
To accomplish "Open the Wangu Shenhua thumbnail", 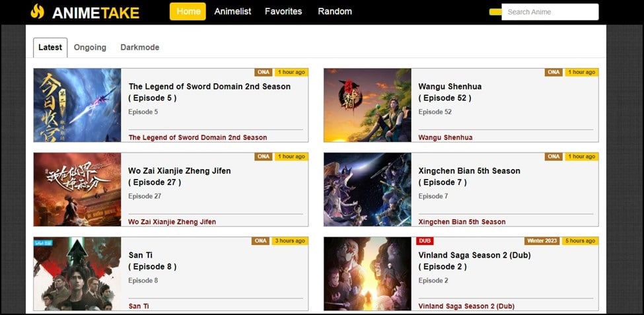I will (x=368, y=105).
